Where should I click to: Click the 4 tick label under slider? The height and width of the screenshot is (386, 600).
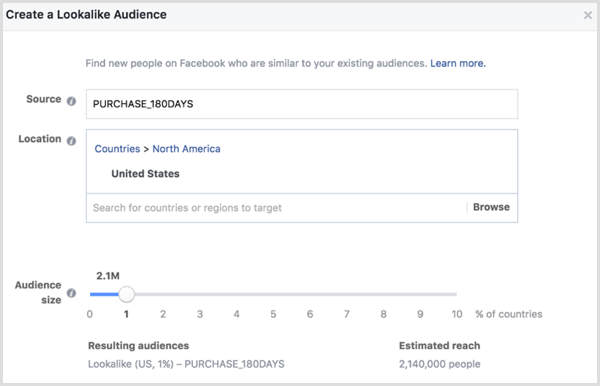pos(236,314)
